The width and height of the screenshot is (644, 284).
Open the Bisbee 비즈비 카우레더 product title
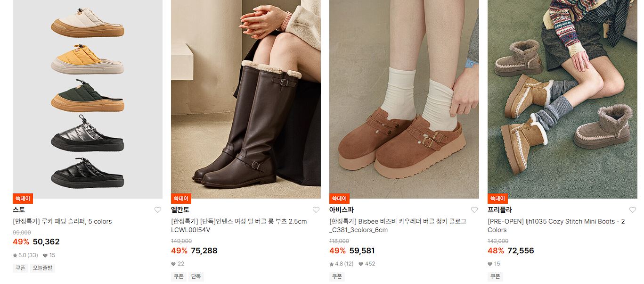coord(398,226)
